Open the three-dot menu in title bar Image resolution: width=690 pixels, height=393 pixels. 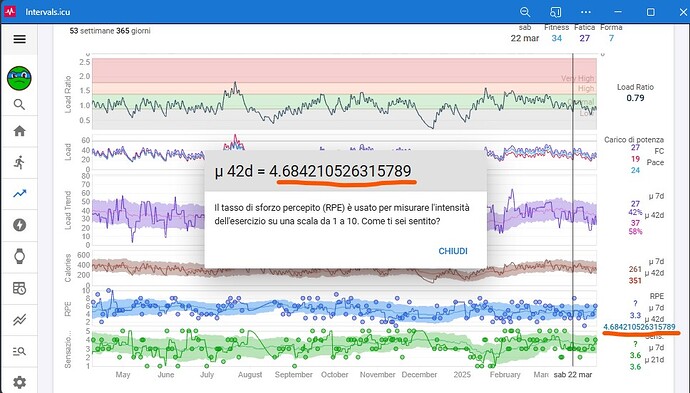pos(586,12)
